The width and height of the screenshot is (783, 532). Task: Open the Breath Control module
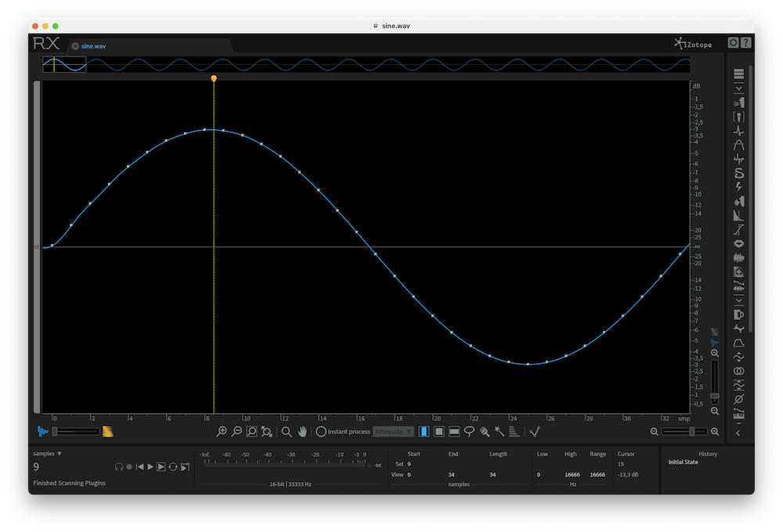(x=738, y=102)
